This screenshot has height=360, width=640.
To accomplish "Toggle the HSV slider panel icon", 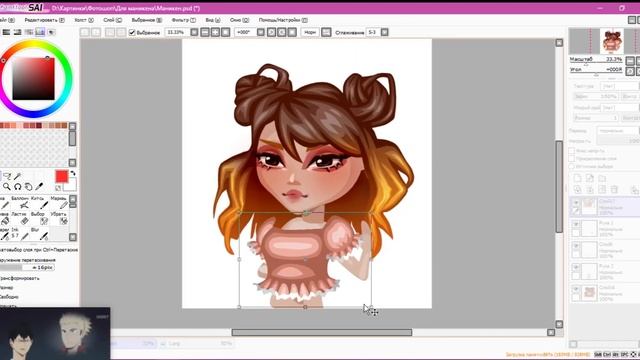I will [x=18, y=32].
